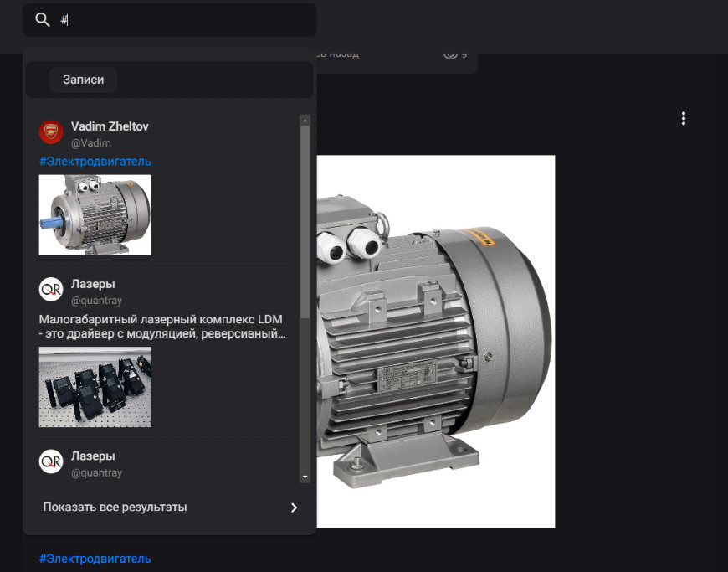
Task: Open electric motor thumbnail in search results
Action: click(95, 214)
